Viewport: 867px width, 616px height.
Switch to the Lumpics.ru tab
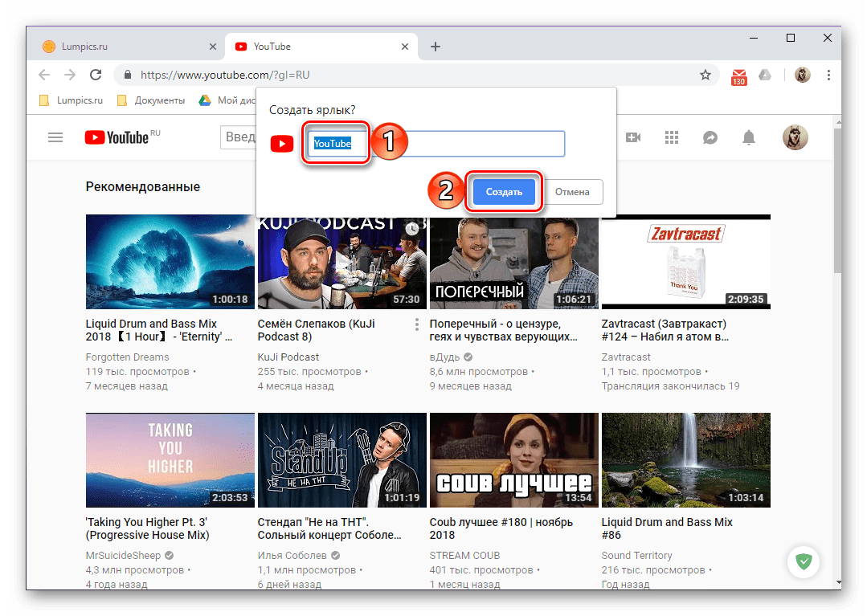pyautogui.click(x=129, y=47)
